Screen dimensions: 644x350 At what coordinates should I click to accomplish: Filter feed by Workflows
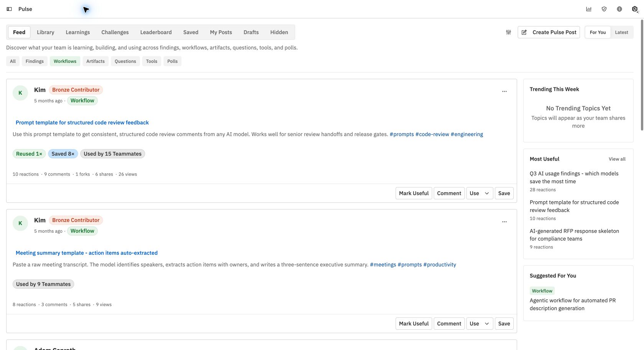(x=65, y=61)
